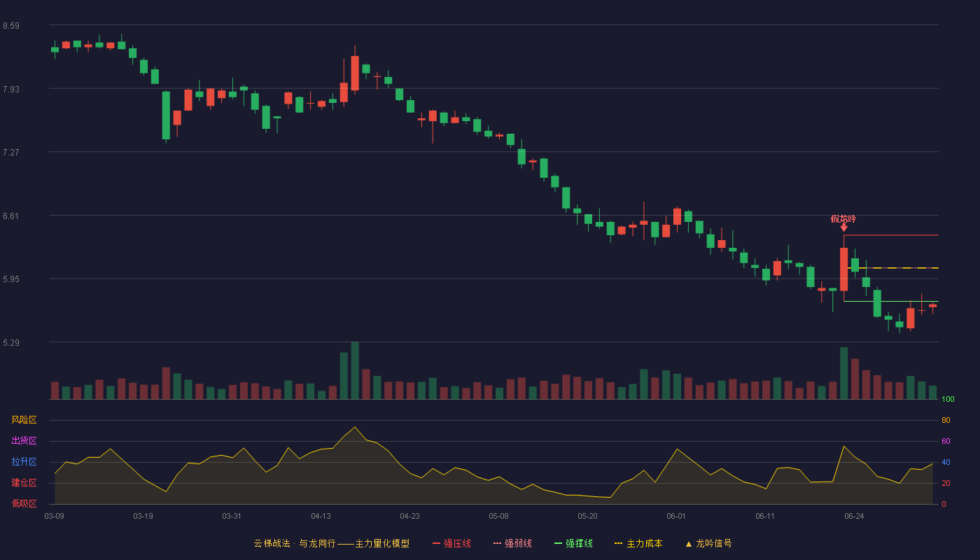Click the 7.93 price axis label

[11, 90]
